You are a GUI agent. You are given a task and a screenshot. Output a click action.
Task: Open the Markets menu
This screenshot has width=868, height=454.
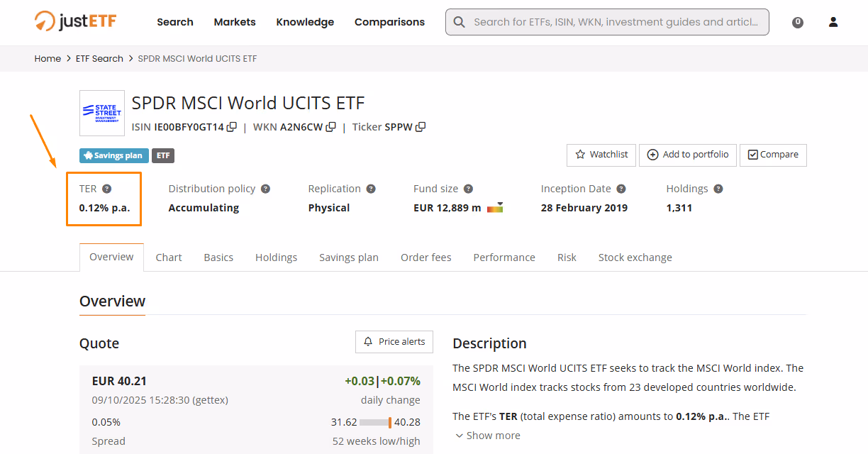[235, 22]
